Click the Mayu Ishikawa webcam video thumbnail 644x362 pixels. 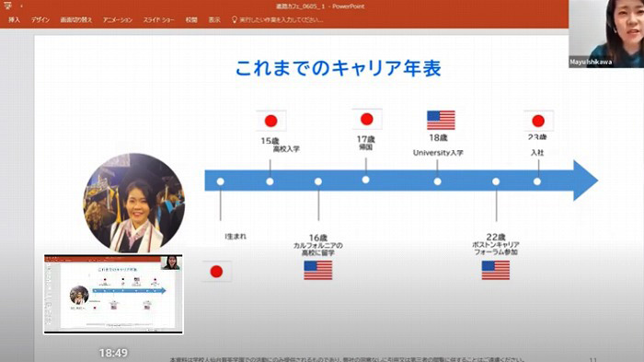(606, 34)
